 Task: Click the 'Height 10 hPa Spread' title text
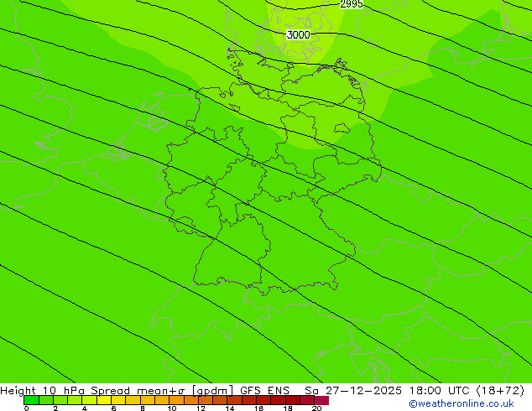[65, 391]
